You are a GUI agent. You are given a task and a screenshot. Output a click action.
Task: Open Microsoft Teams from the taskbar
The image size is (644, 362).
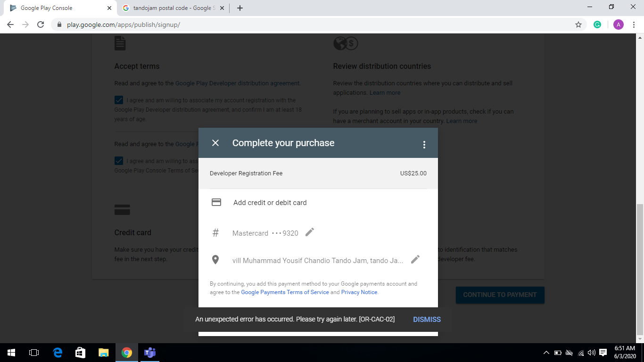point(150,353)
